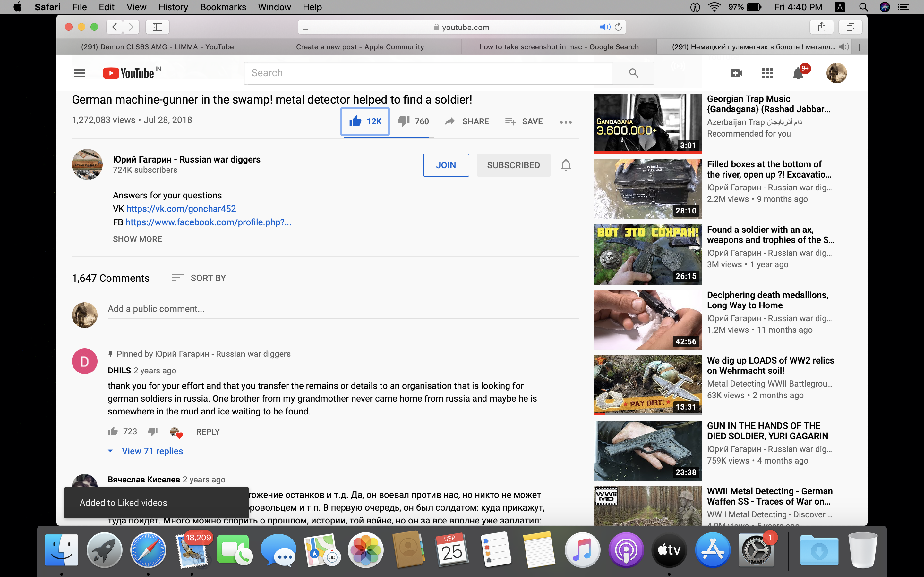924x577 pixels.
Task: Click the JOIN channel membership button
Action: 446,165
